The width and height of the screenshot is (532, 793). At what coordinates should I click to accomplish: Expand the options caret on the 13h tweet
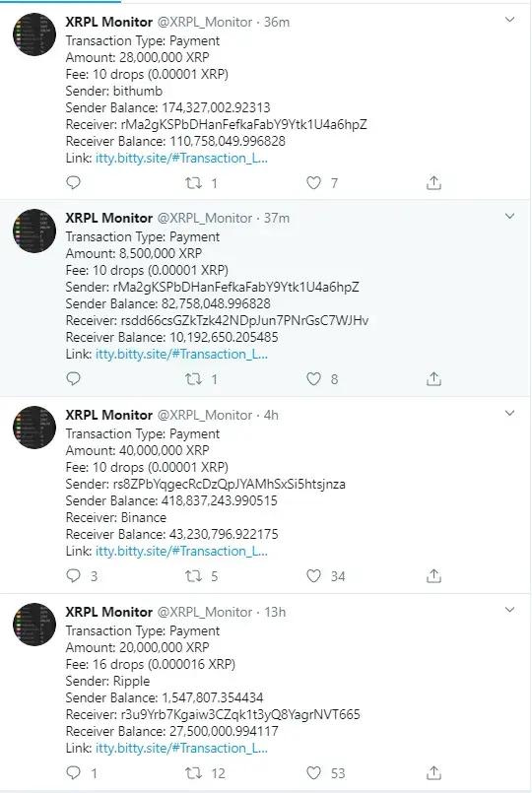[509, 610]
